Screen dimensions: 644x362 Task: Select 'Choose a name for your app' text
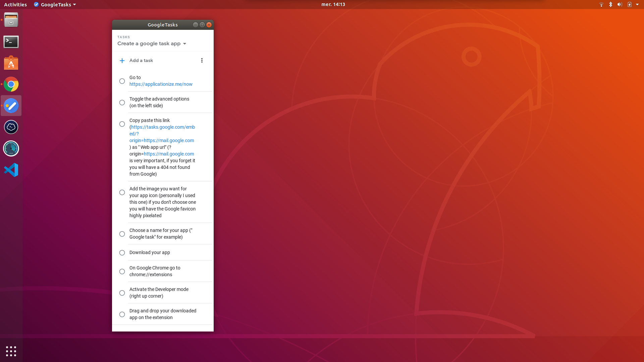pos(161,234)
